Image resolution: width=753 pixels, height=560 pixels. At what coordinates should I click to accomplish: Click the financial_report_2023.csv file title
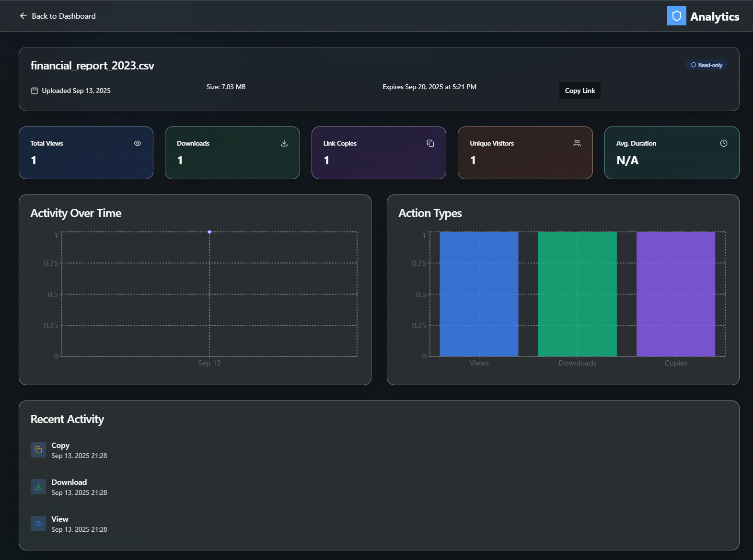[x=92, y=66]
